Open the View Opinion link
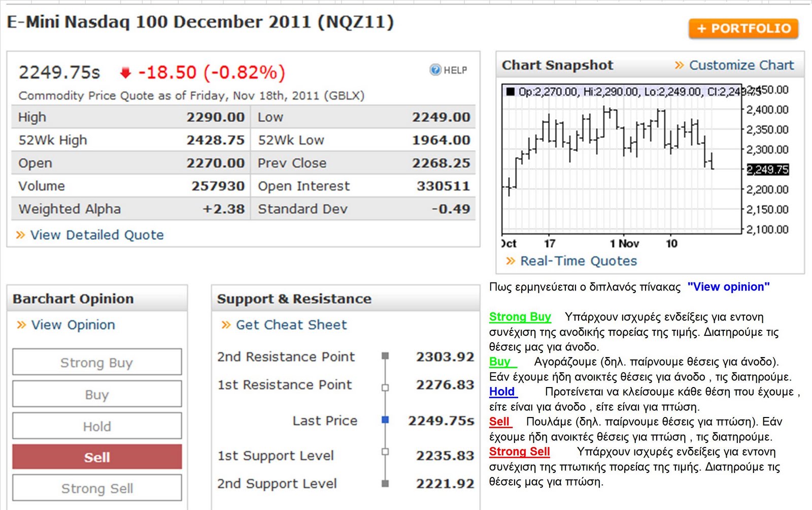This screenshot has height=510, width=812. [x=73, y=325]
